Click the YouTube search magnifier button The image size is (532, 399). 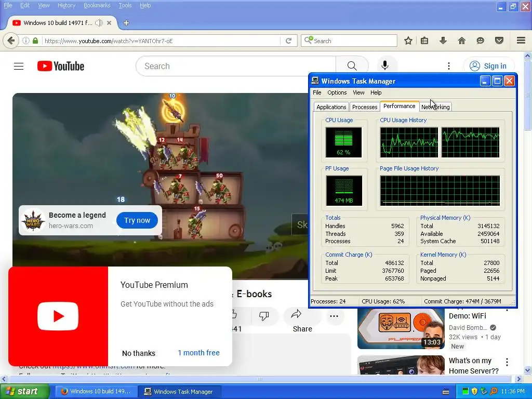coord(352,66)
